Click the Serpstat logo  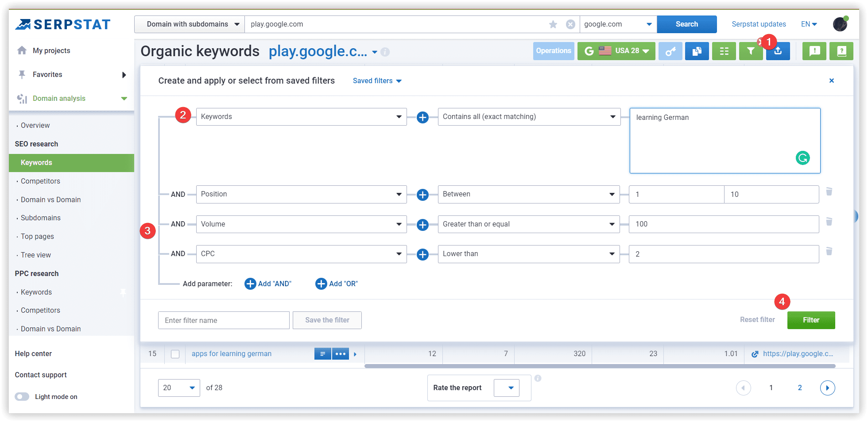pyautogui.click(x=62, y=24)
